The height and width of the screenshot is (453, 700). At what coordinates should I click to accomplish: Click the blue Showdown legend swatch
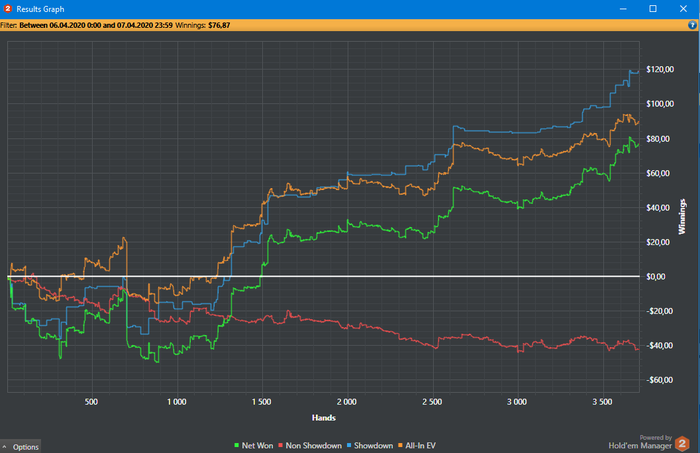point(349,445)
